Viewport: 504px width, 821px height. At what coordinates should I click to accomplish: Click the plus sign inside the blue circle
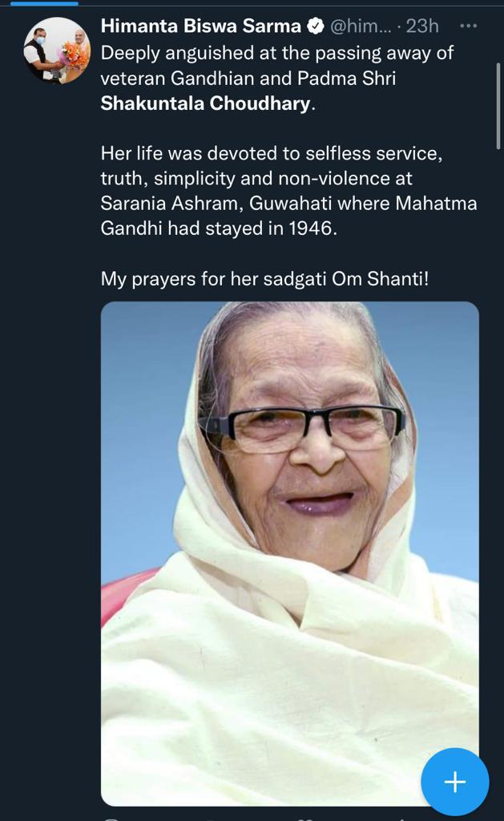[454, 783]
